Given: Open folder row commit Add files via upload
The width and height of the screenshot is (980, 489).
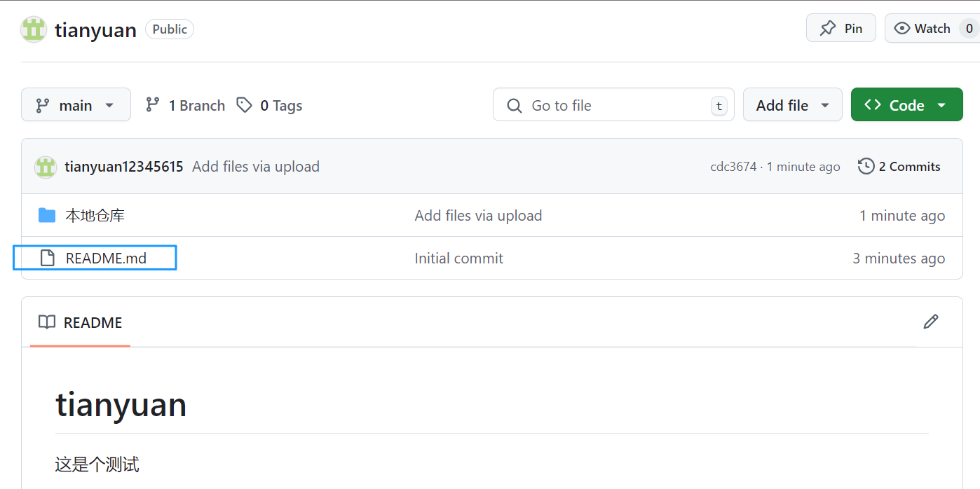Looking at the screenshot, I should (x=478, y=216).
